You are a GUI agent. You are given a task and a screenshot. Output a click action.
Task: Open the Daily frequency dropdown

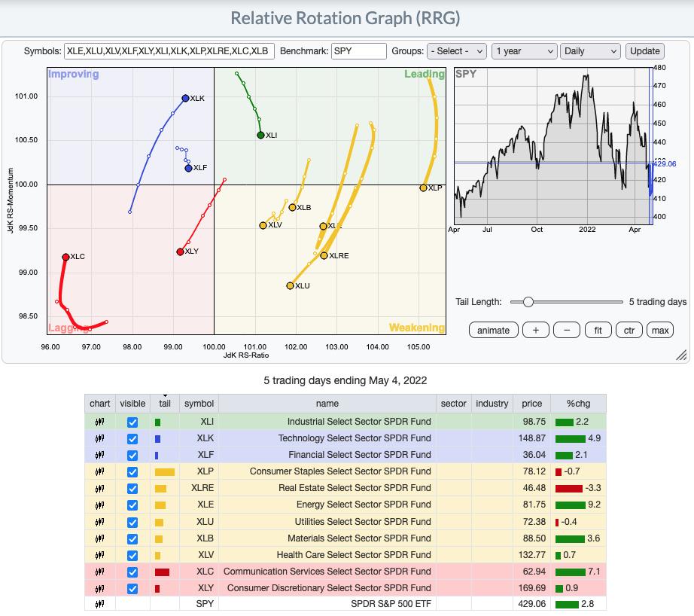[x=590, y=51]
